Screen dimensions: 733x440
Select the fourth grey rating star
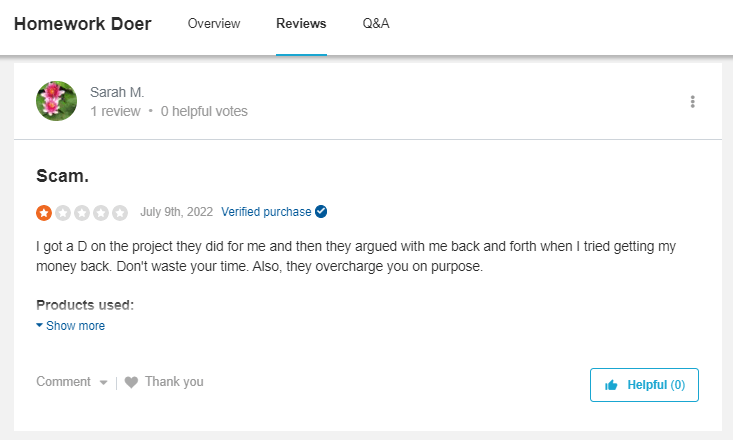(101, 213)
